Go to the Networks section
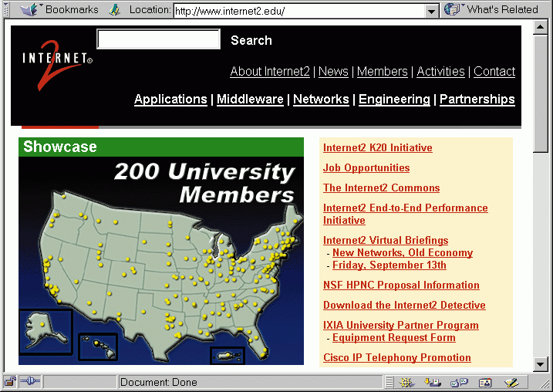Viewport: 553px width, 392px height. (x=321, y=99)
